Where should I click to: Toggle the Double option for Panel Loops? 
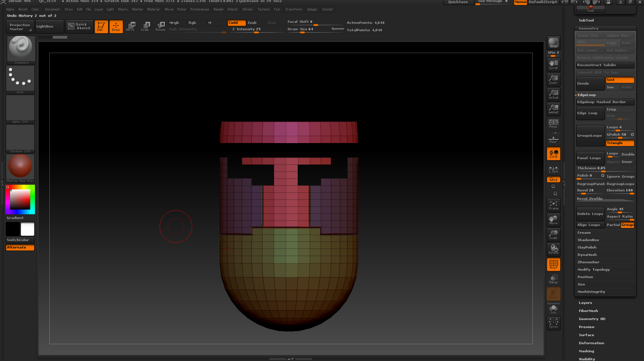(x=628, y=154)
